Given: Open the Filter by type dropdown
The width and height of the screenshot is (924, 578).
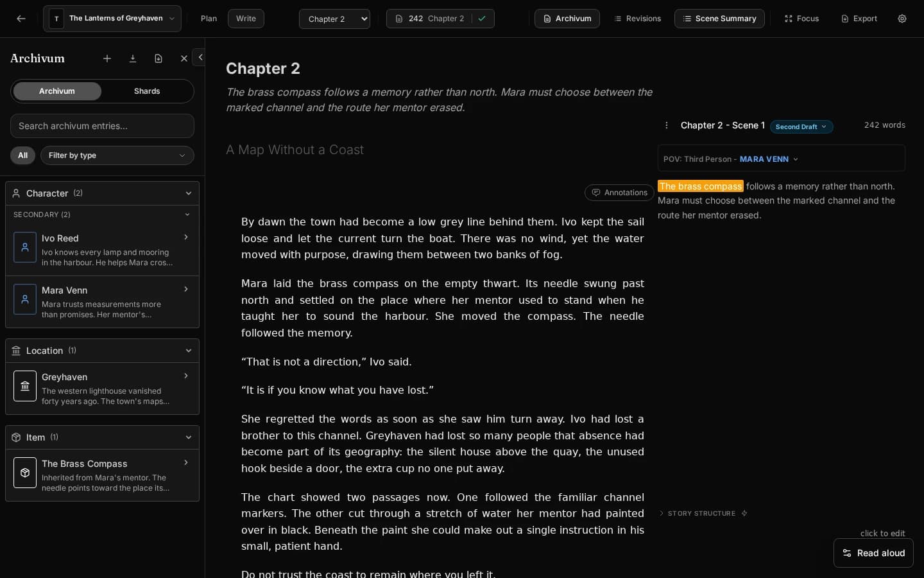Looking at the screenshot, I should 117,155.
